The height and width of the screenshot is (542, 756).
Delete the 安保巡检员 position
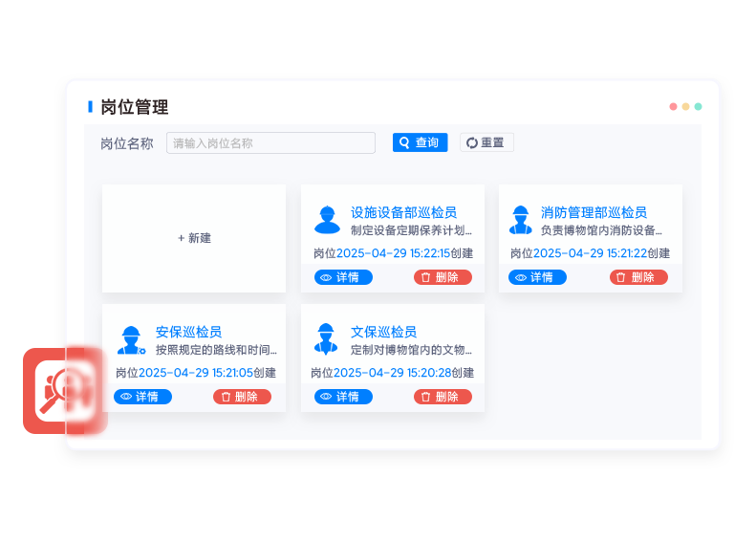click(x=242, y=397)
